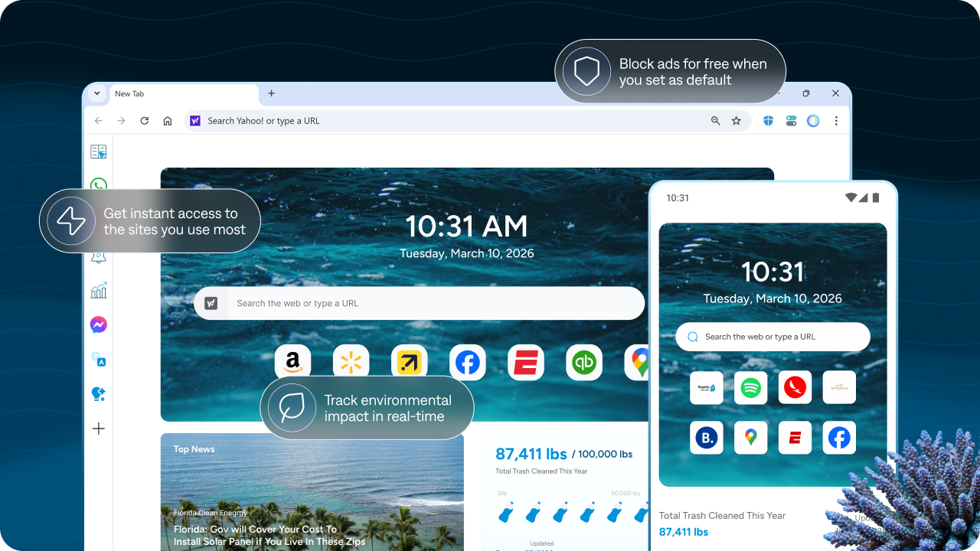
Task: Open the ESPN shortcut tile
Action: [x=526, y=362]
